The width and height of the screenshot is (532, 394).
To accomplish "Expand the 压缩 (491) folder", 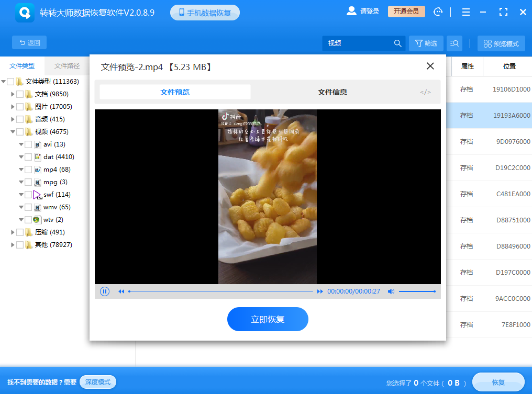I will 13,232.
